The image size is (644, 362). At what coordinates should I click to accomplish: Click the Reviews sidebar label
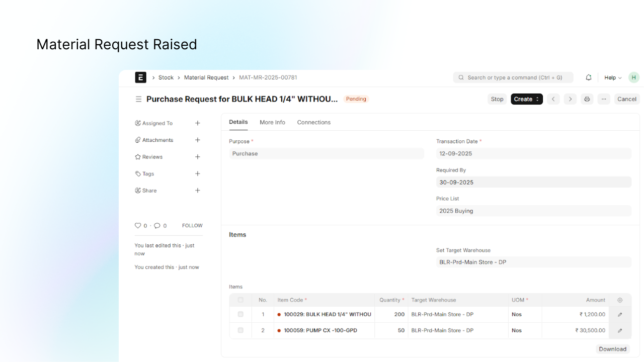tap(152, 157)
